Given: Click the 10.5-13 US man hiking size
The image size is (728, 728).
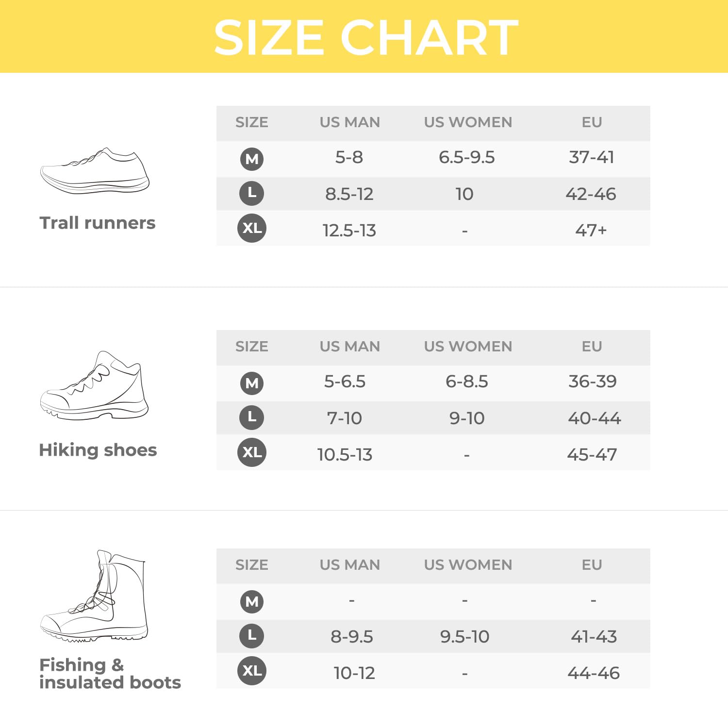Looking at the screenshot, I should (345, 455).
